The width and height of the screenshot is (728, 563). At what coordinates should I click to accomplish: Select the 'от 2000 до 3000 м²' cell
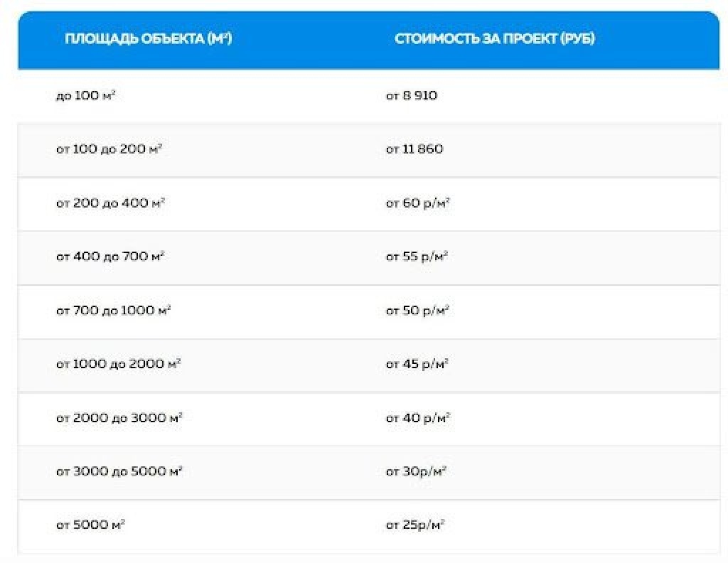[x=119, y=418]
